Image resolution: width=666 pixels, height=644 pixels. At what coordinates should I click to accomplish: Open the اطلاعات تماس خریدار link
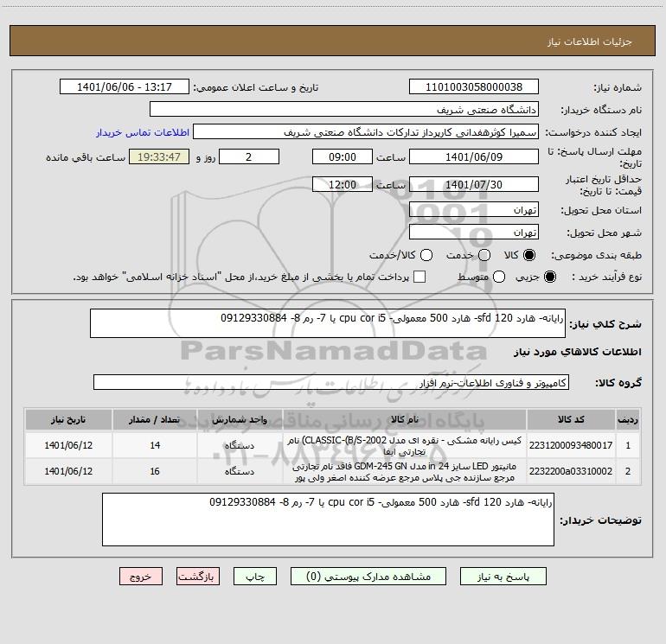(x=143, y=132)
